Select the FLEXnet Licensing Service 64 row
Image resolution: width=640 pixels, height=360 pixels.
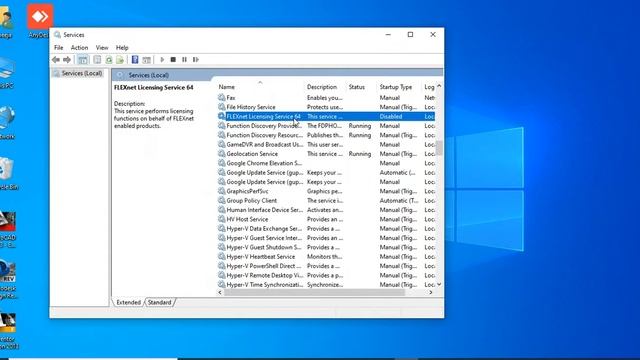(x=326, y=116)
